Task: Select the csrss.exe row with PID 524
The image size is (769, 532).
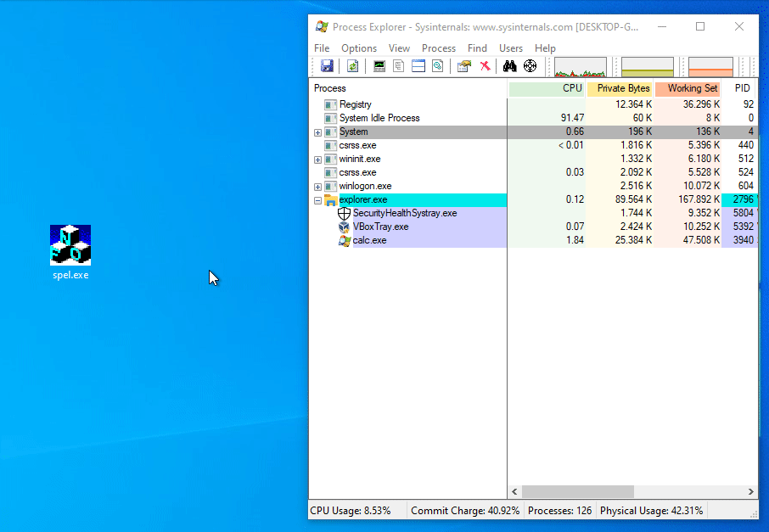Action: tap(534, 172)
